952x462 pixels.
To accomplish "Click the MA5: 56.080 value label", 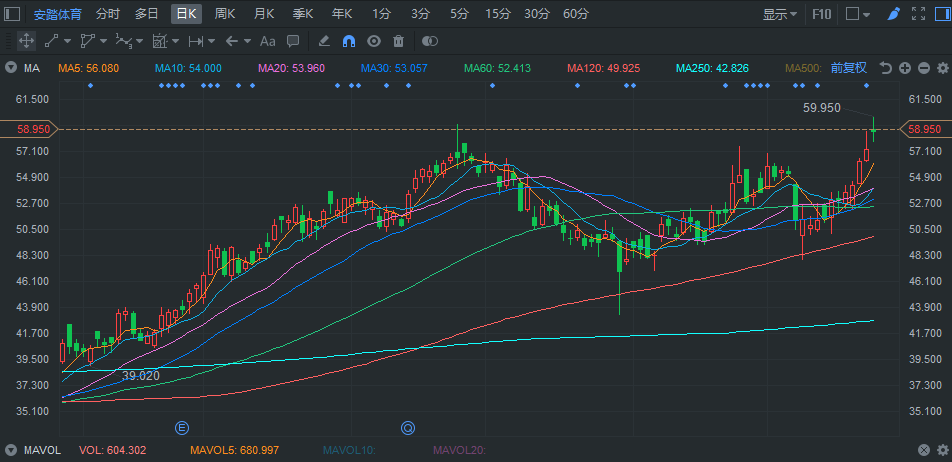I will point(89,68).
